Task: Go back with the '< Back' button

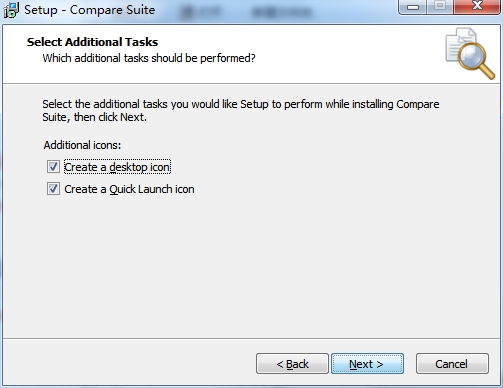Action: (x=292, y=364)
